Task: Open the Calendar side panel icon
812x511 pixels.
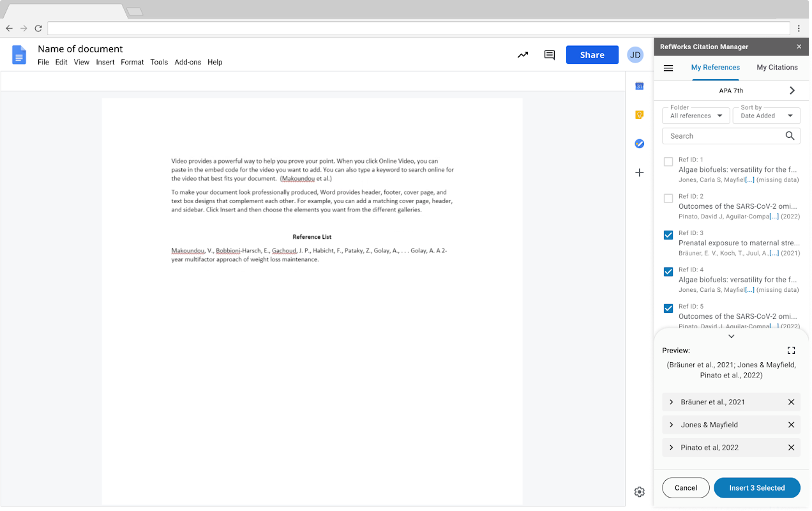Action: coord(639,86)
